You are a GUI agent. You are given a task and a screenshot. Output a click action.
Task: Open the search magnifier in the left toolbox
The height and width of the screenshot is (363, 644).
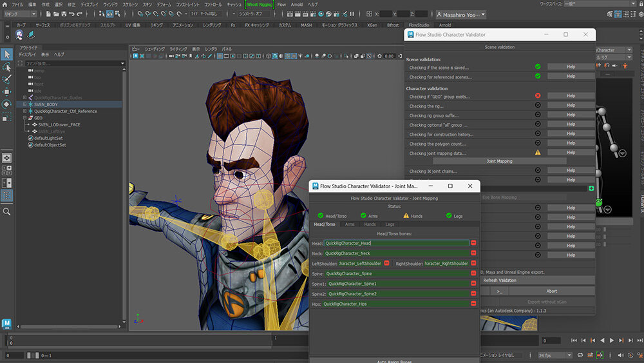click(x=6, y=211)
